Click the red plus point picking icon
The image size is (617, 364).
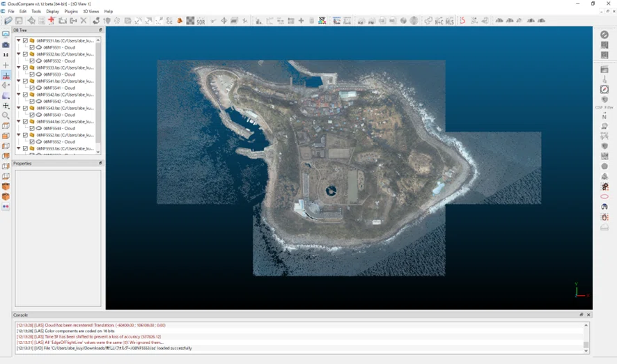[x=51, y=20]
